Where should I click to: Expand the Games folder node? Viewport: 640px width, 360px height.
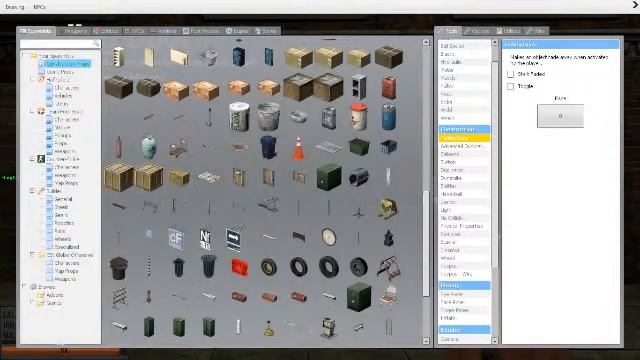32,303
